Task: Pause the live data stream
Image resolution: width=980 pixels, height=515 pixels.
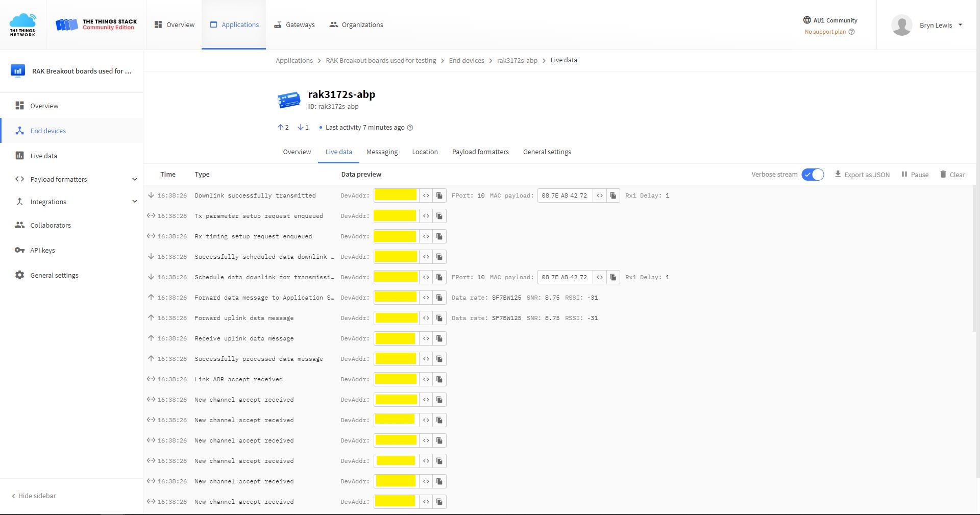Action: pos(915,175)
